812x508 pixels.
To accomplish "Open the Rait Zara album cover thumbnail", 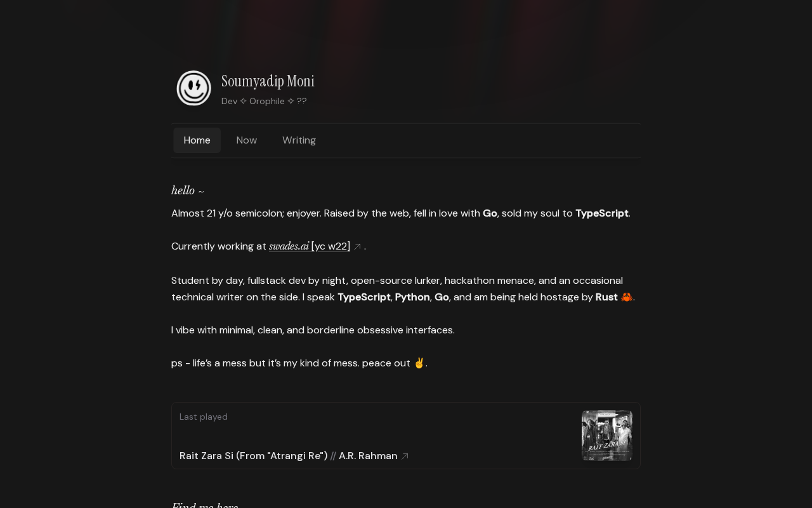I will coord(607,436).
